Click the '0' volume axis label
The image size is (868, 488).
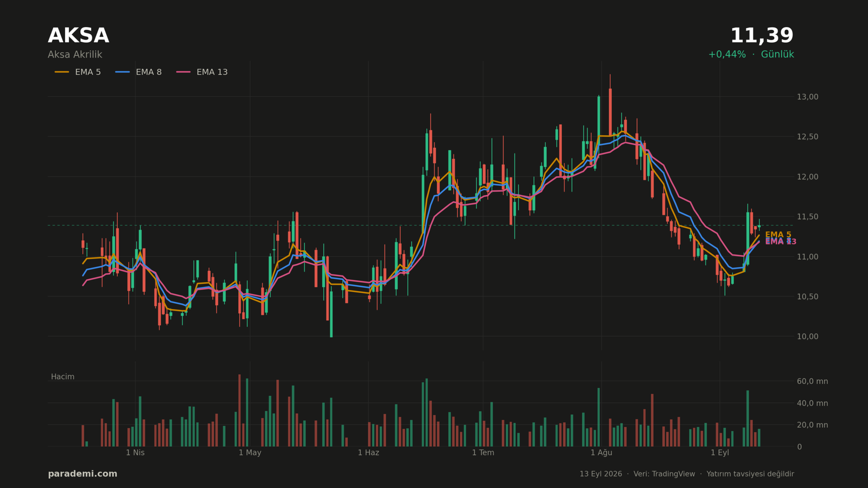point(799,447)
